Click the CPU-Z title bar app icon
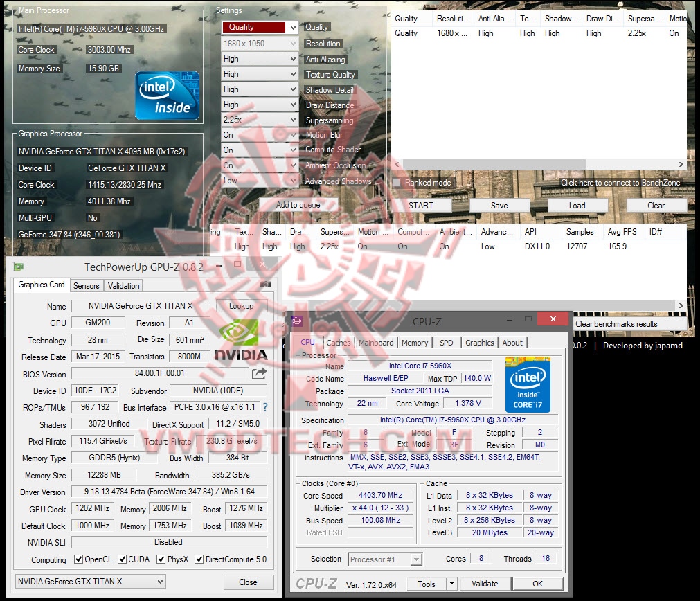700x601 pixels. pos(297,321)
